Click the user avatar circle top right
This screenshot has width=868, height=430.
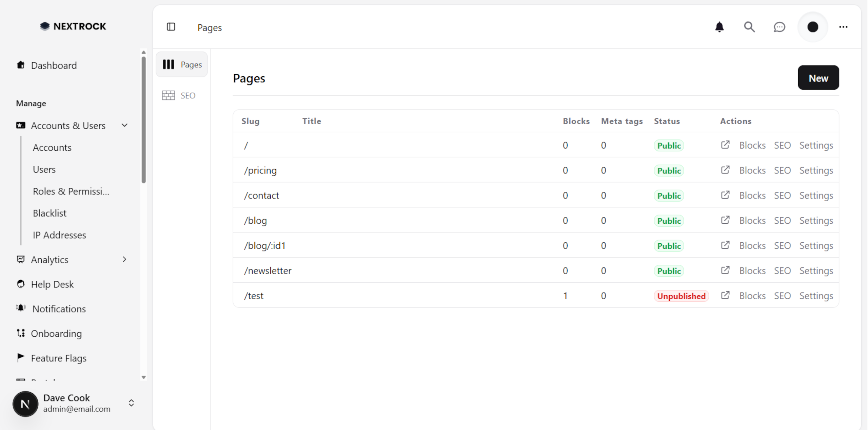coord(812,27)
